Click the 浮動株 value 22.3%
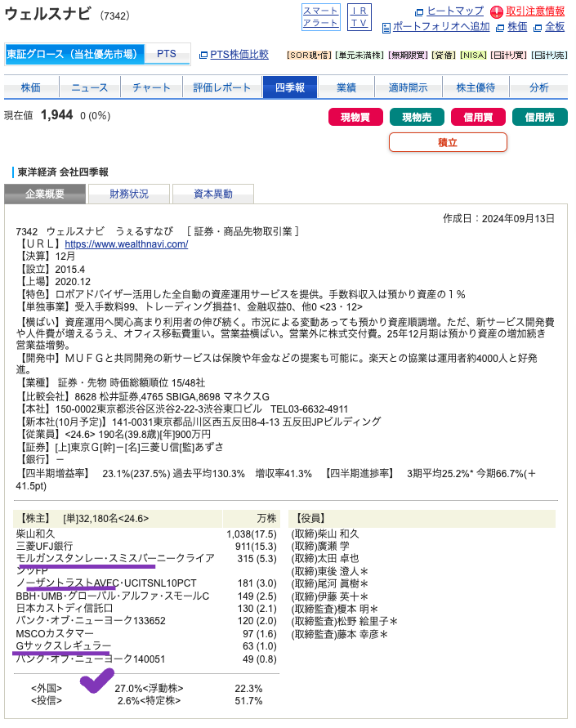 pos(248,689)
